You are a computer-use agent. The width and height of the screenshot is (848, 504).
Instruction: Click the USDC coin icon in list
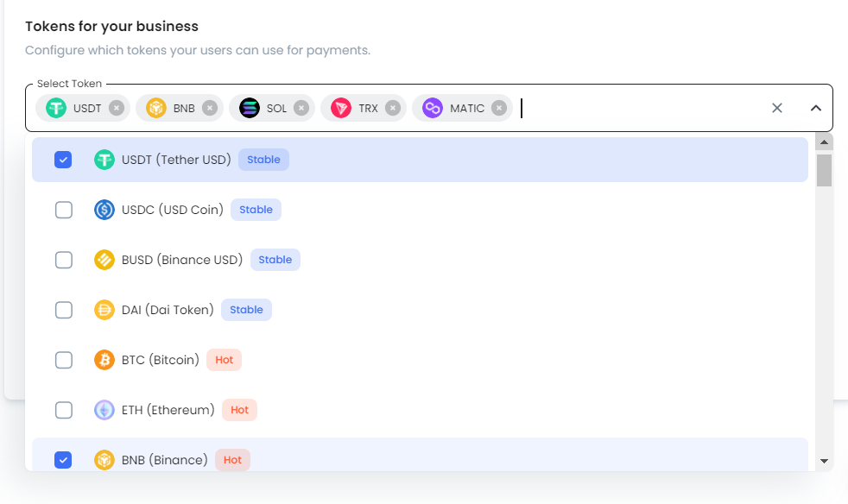point(104,210)
